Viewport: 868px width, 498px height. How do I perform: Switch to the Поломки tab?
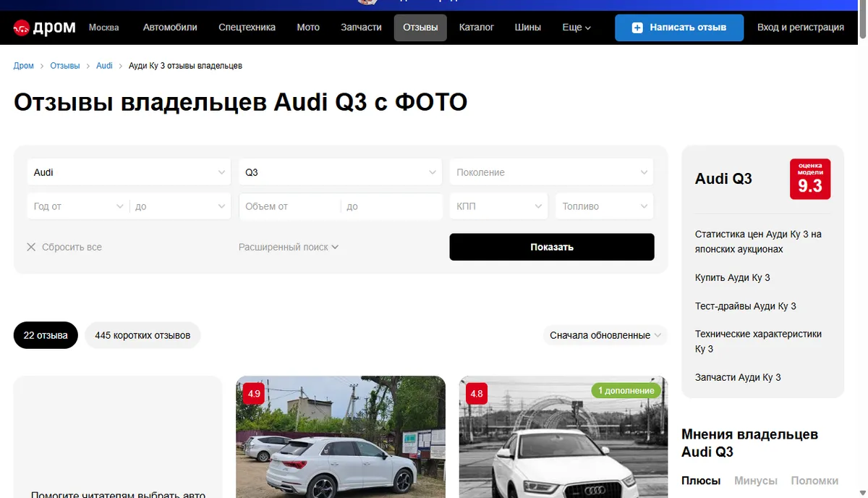coord(814,481)
